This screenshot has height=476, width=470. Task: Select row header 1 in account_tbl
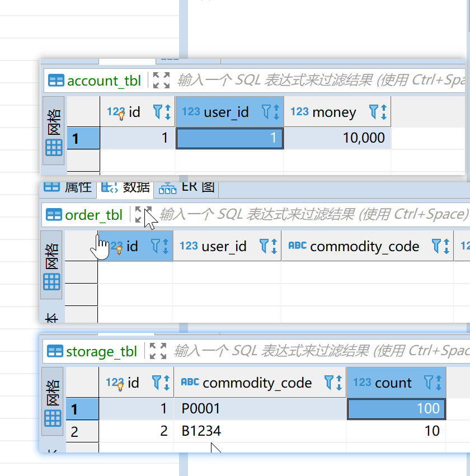[83, 138]
